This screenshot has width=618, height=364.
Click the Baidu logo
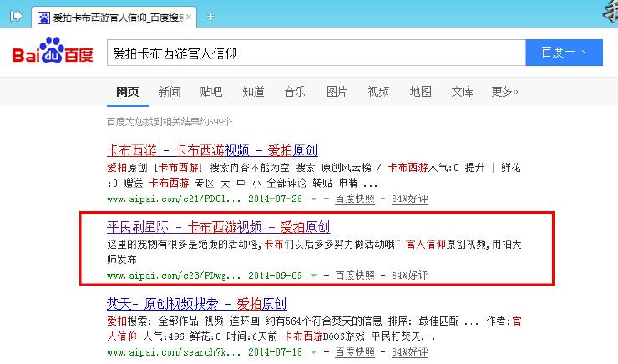pos(53,50)
